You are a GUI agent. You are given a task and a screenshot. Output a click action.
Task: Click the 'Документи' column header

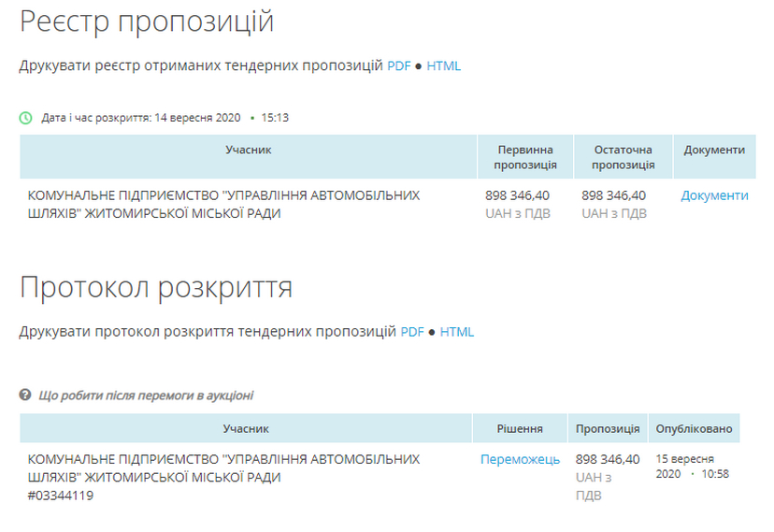(x=714, y=150)
